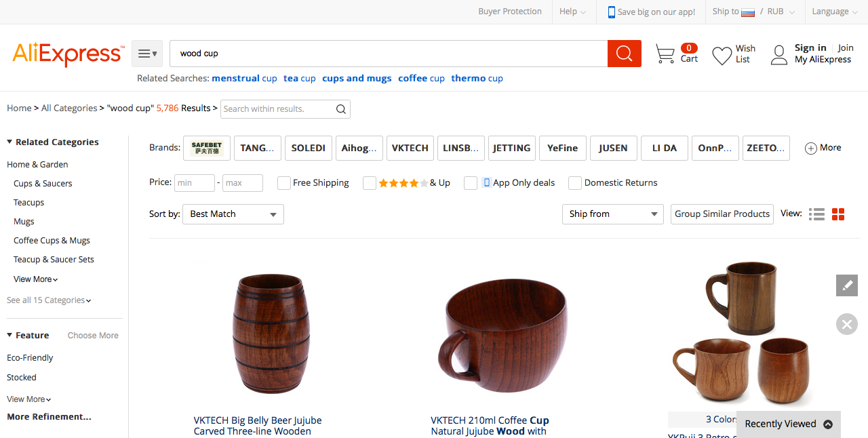Click the pencil edit floating icon
The width and height of the screenshot is (868, 438).
(847, 285)
